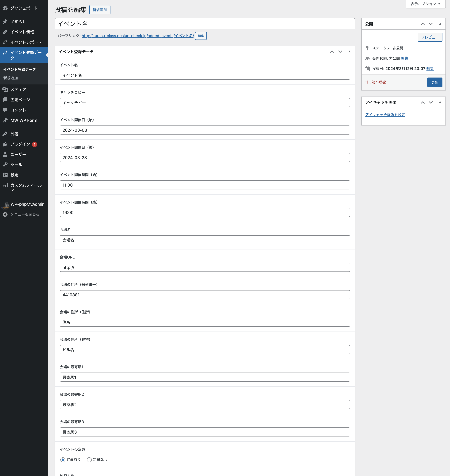The width and height of the screenshot is (450, 476).
Task: Move 公開 panel down
Action: point(431,24)
